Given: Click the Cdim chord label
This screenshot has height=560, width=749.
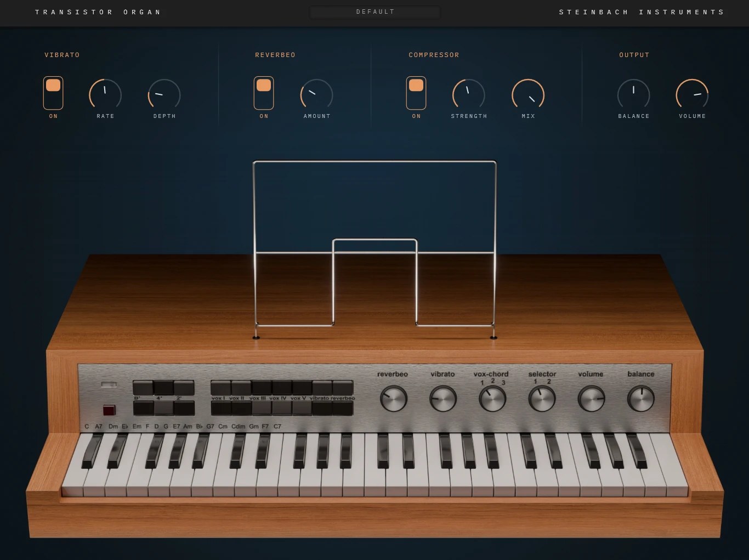Looking at the screenshot, I should [238, 426].
